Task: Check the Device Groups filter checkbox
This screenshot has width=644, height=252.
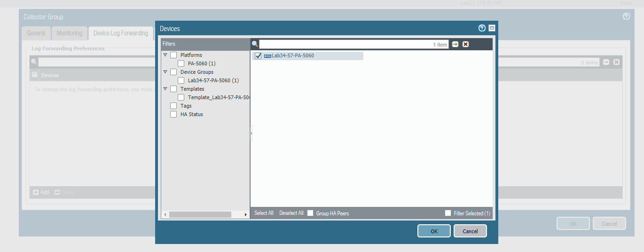Action: point(173,72)
